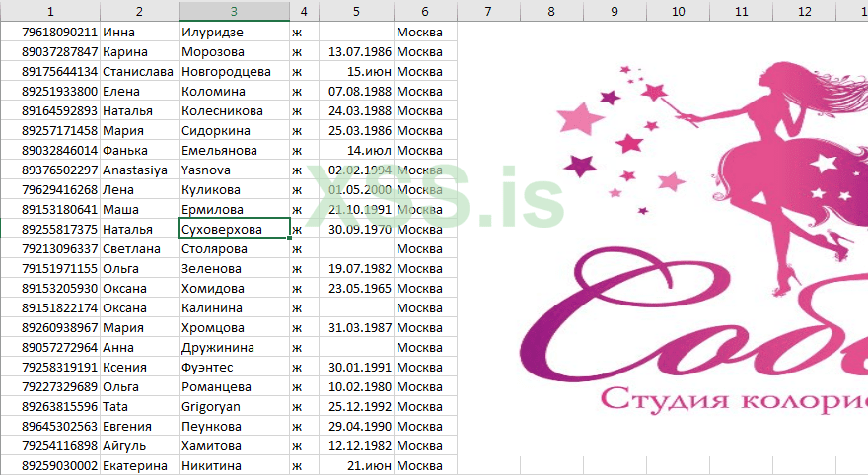Image resolution: width=868 pixels, height=475 pixels.
Task: Click the surname cell Хромцова
Action: tap(234, 328)
